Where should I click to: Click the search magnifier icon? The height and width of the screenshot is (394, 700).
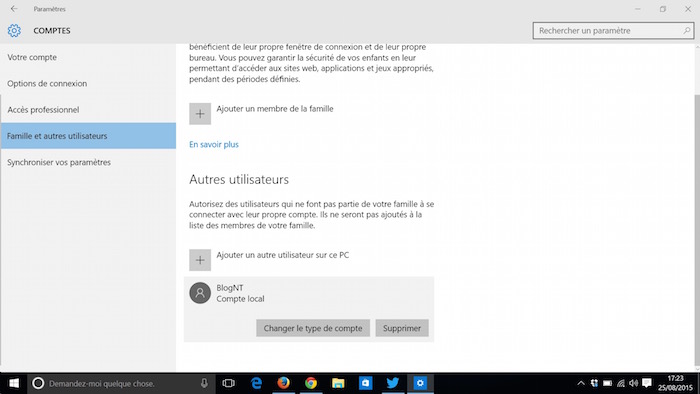tap(687, 31)
